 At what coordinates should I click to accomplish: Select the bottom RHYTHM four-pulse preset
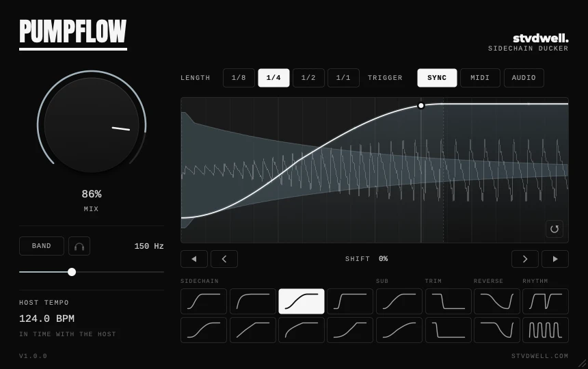pyautogui.click(x=546, y=330)
